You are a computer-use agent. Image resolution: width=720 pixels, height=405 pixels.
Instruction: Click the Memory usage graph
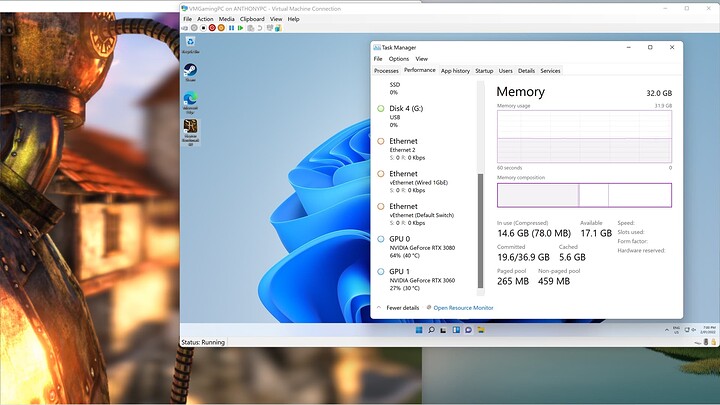coord(584,136)
